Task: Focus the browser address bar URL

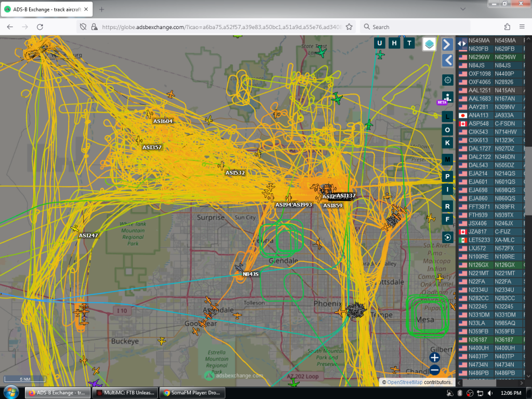Action: pos(221,27)
